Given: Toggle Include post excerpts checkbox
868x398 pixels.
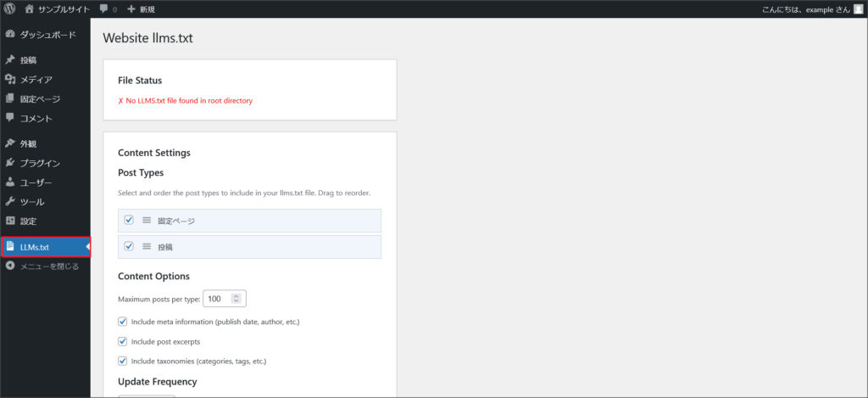Looking at the screenshot, I should tap(123, 341).
